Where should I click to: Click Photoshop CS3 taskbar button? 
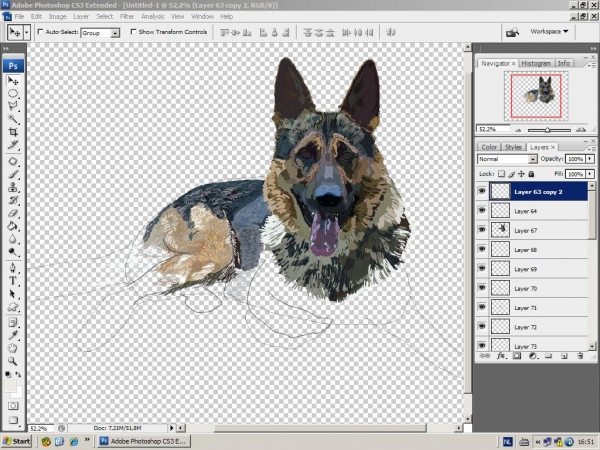pyautogui.click(x=143, y=442)
